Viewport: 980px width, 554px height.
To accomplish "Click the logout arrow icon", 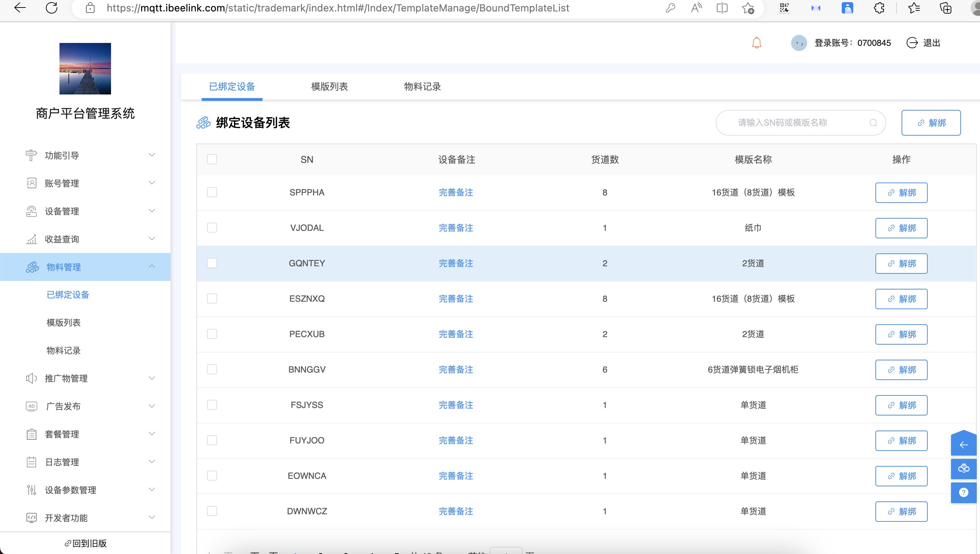I will (x=912, y=43).
